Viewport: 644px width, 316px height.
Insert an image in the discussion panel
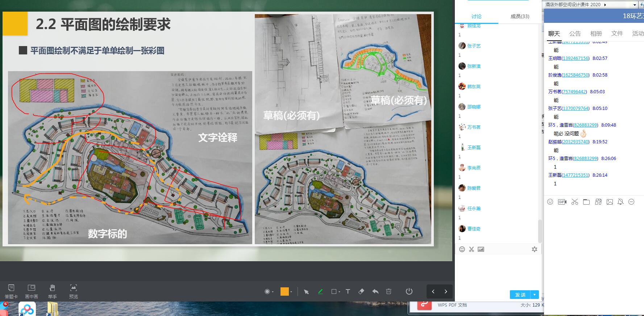click(x=481, y=249)
